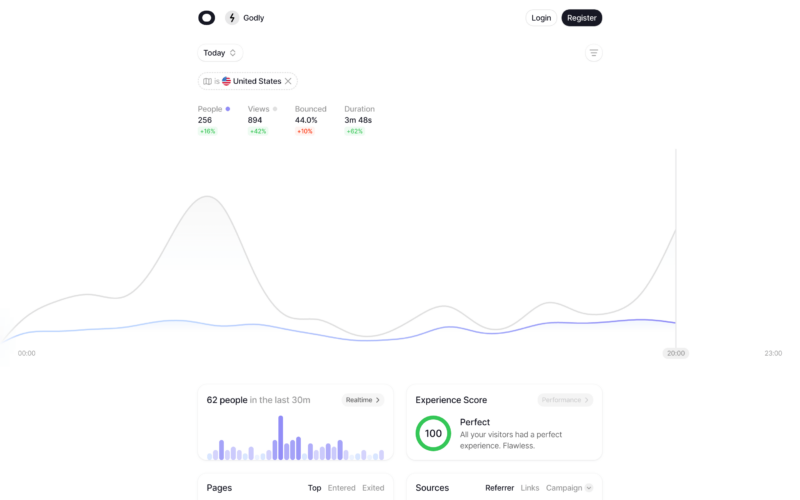The width and height of the screenshot is (800, 500).
Task: Switch Sources to the Referrer tab
Action: 499,488
